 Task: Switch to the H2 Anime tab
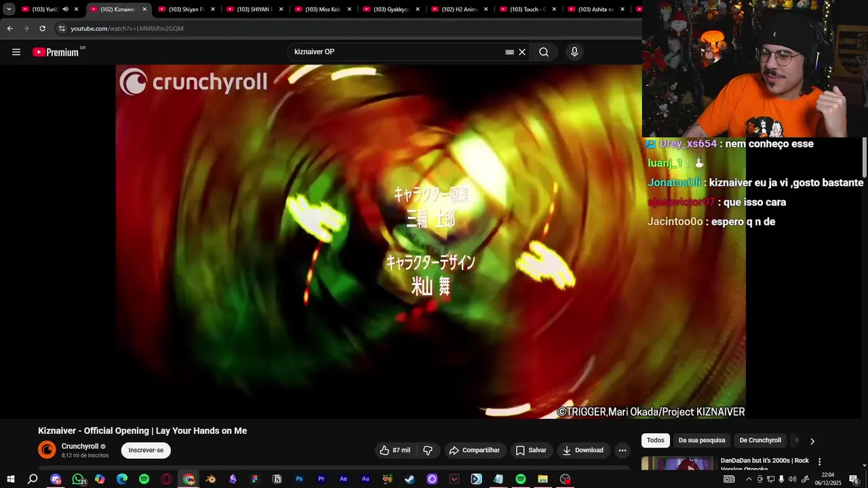(459, 9)
